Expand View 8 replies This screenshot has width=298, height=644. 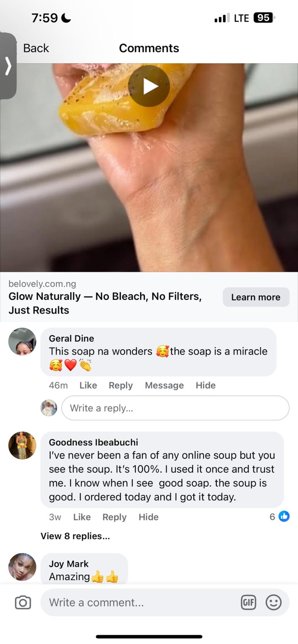pyautogui.click(x=75, y=536)
